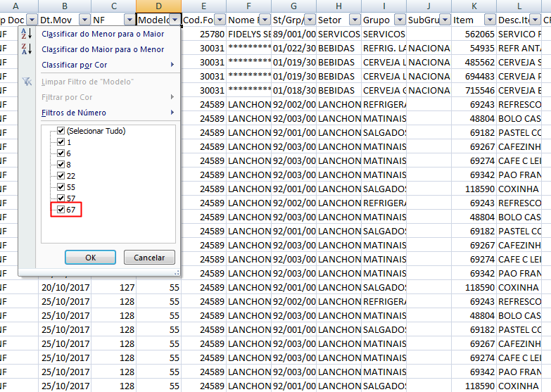Deselect the 55 filter checkbox
The width and height of the screenshot is (551, 392).
(x=61, y=187)
